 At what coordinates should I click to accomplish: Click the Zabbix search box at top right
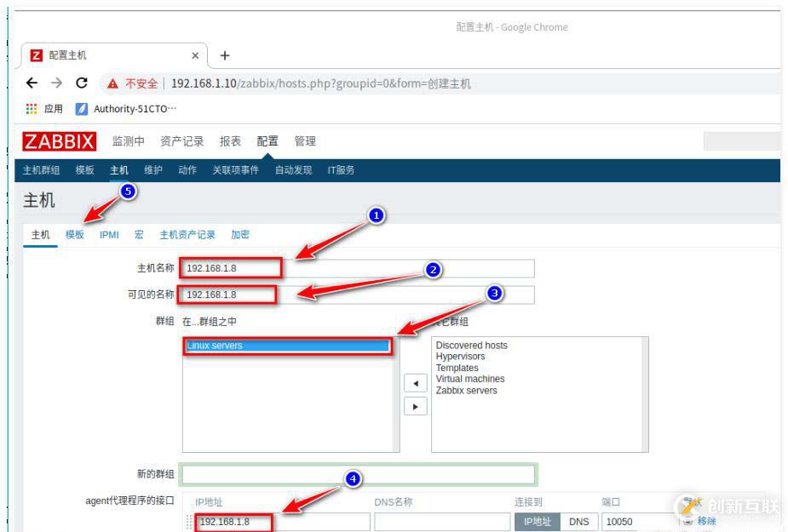coord(742,141)
